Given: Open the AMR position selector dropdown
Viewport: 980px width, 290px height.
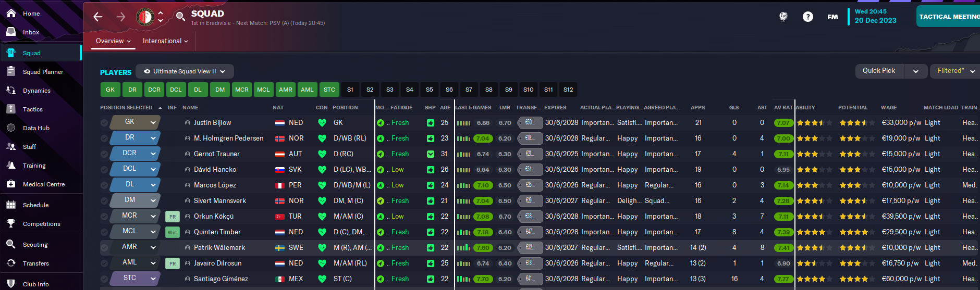Looking at the screenshot, I should 135,247.
